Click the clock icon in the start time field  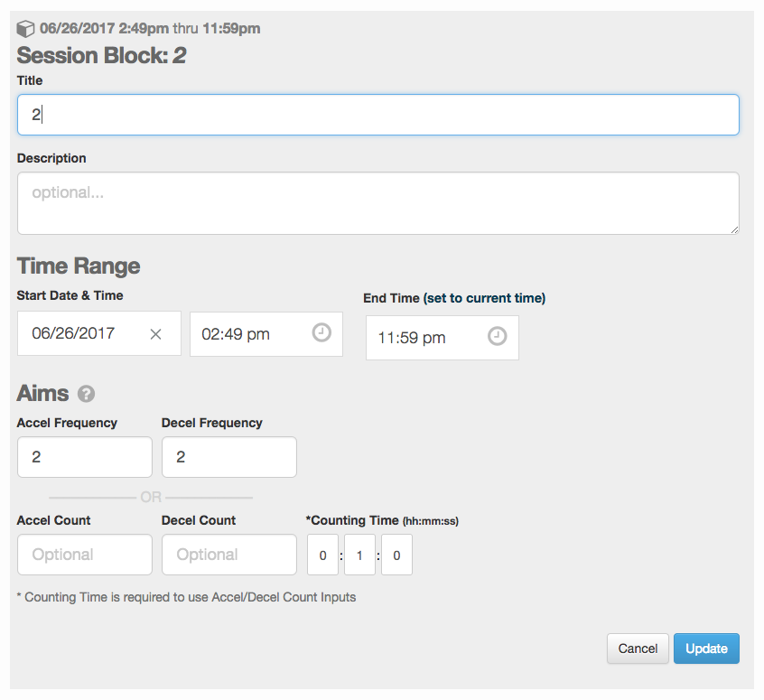(x=321, y=332)
